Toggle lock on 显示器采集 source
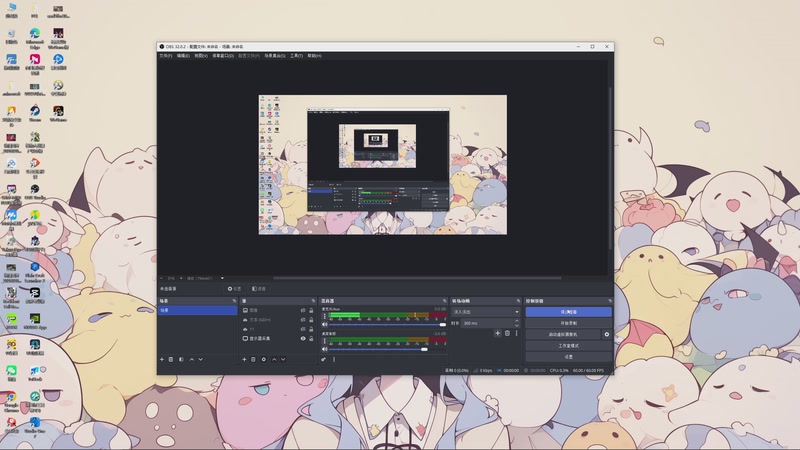The image size is (800, 450). (x=311, y=338)
